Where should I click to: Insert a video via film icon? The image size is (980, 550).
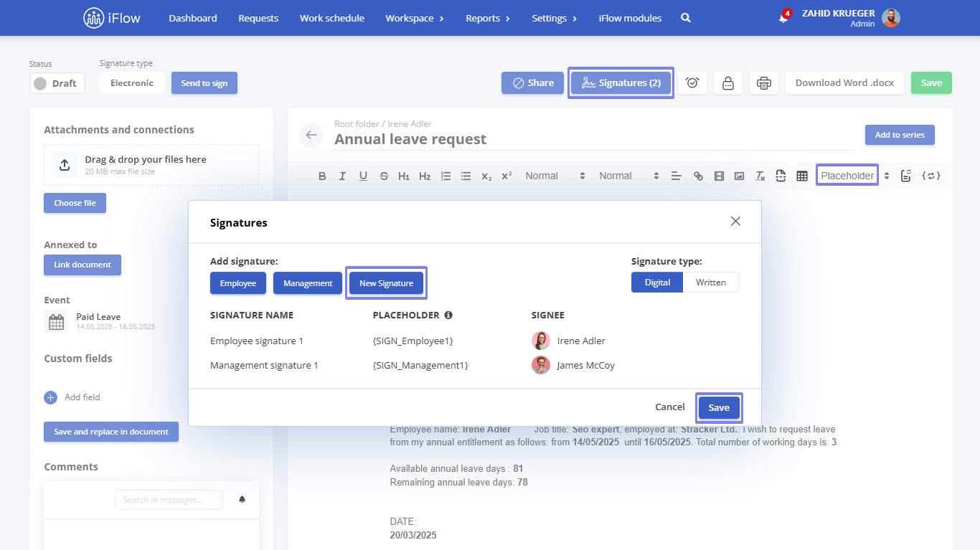(719, 176)
